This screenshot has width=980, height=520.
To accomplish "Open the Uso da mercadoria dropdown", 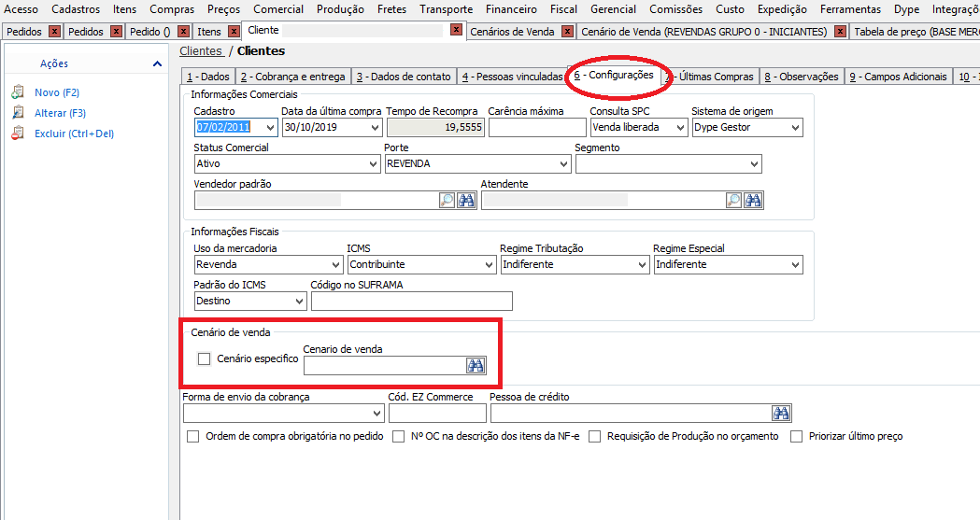I will (x=335, y=265).
